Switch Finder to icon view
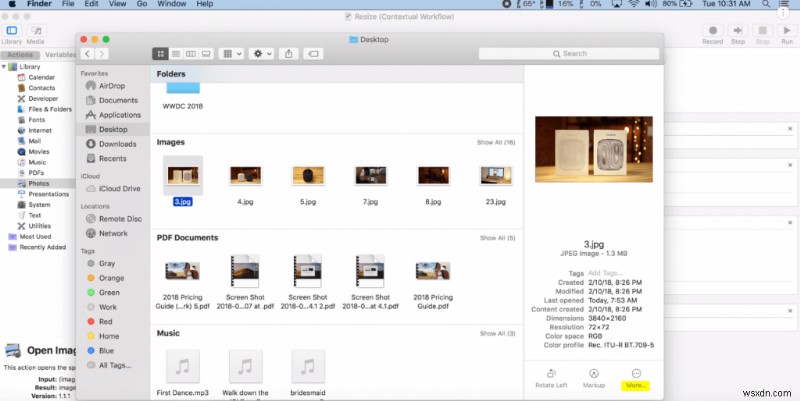800x401 pixels. point(160,54)
